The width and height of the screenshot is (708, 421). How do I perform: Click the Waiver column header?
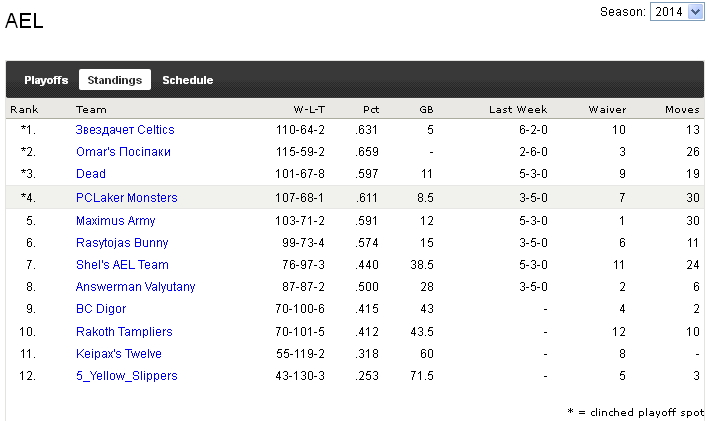click(x=607, y=109)
